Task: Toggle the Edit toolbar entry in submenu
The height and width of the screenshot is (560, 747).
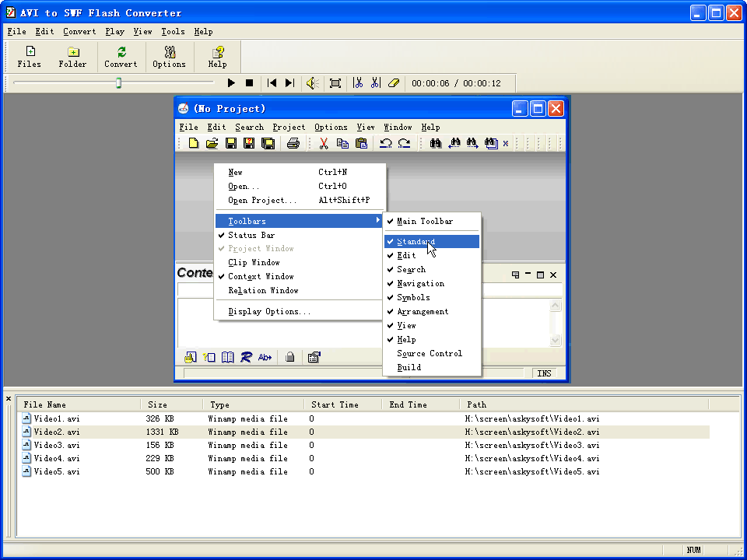Action: pos(432,256)
